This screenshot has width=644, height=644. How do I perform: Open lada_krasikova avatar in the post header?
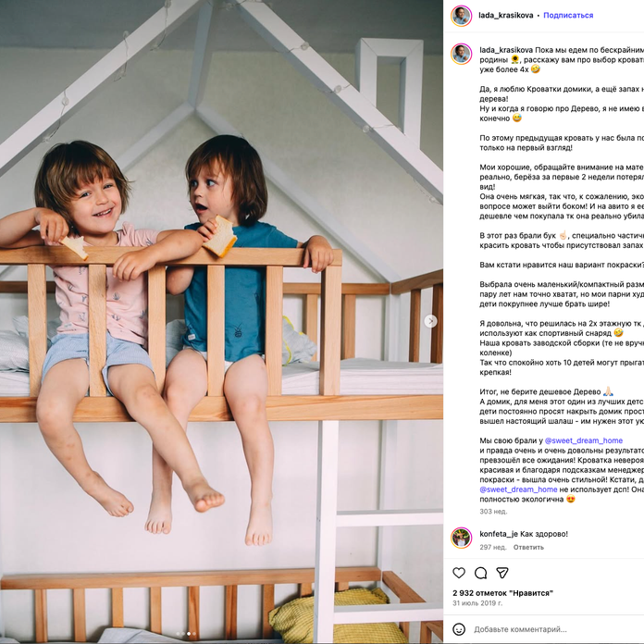pyautogui.click(x=461, y=16)
